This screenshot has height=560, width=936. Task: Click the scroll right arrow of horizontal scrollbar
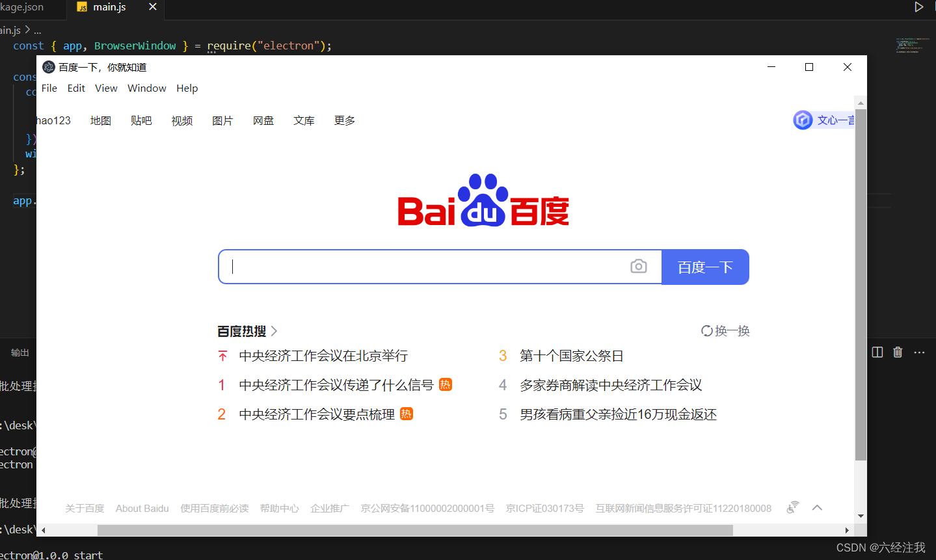click(847, 530)
